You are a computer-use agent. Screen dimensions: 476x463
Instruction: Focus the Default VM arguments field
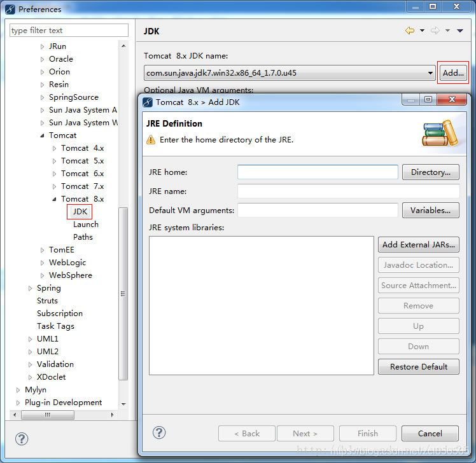pos(318,211)
